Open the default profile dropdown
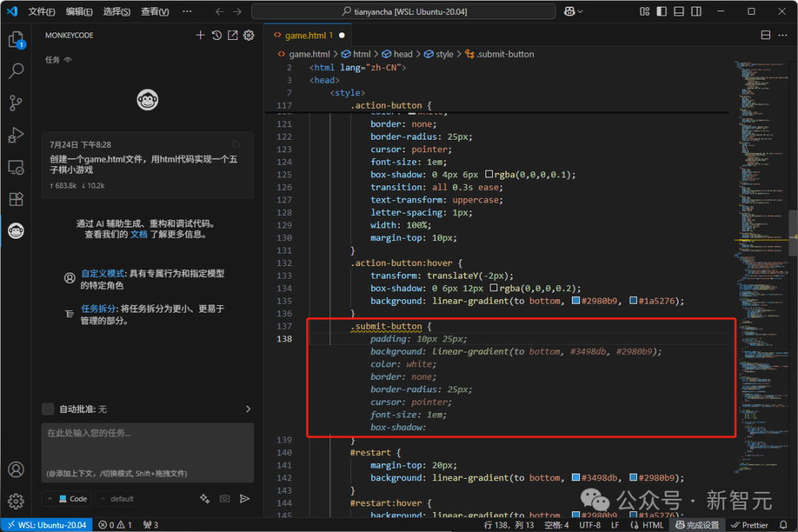 pyautogui.click(x=117, y=499)
